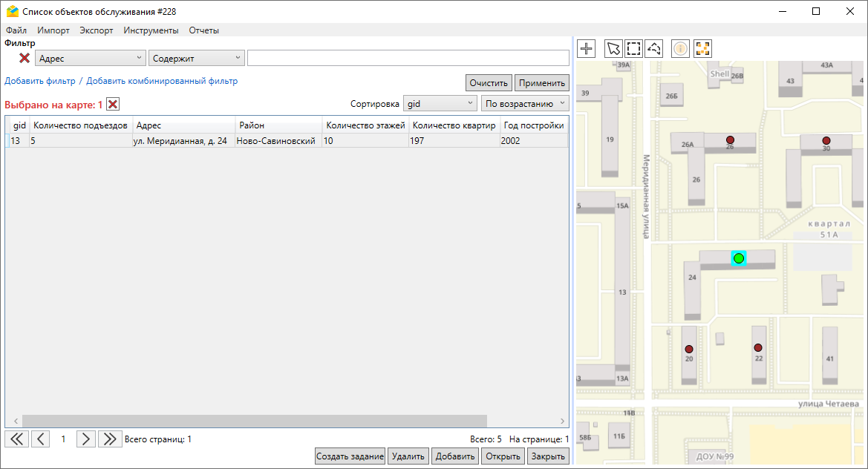Image resolution: width=868 pixels, height=469 pixels.
Task: Open the Адрес filter field dropdown
Action: pyautogui.click(x=91, y=58)
